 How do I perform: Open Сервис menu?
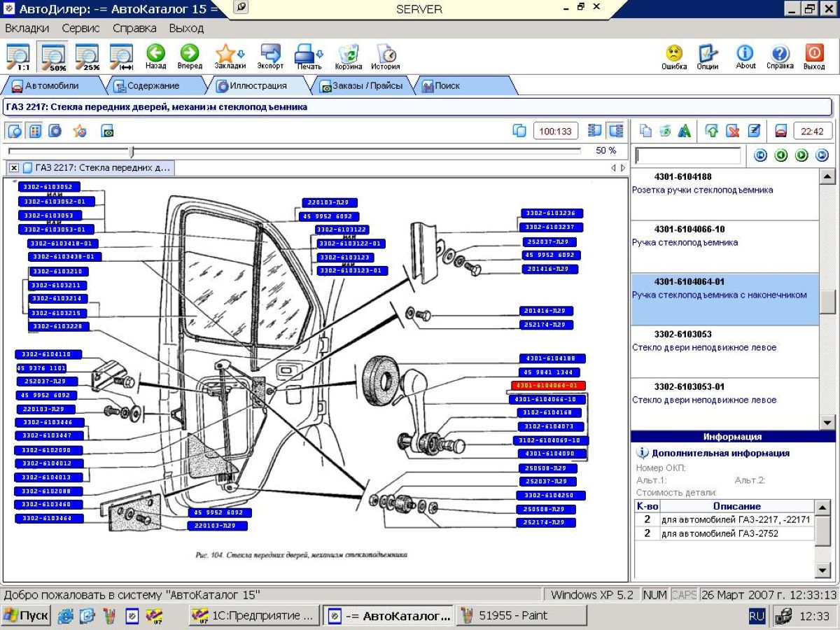(x=80, y=29)
